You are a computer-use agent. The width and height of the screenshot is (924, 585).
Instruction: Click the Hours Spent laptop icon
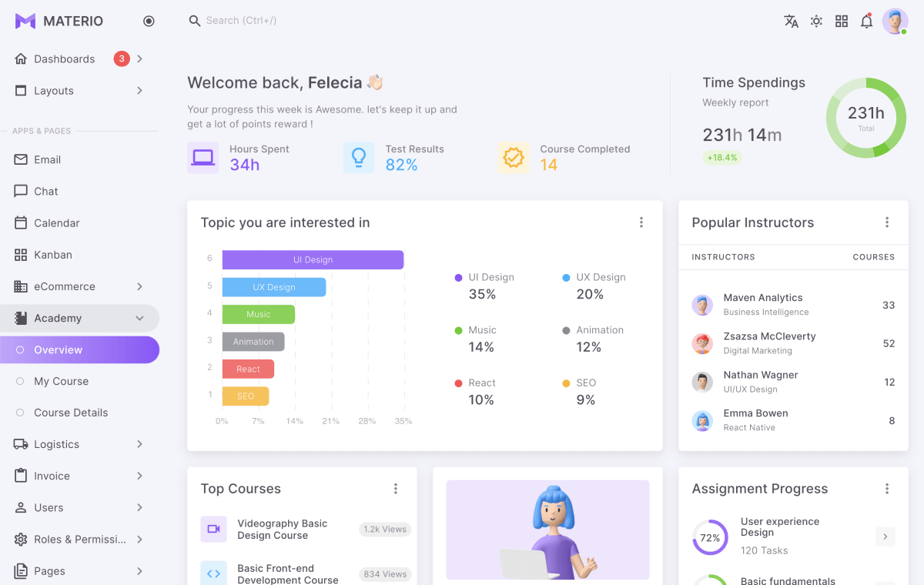pos(203,157)
